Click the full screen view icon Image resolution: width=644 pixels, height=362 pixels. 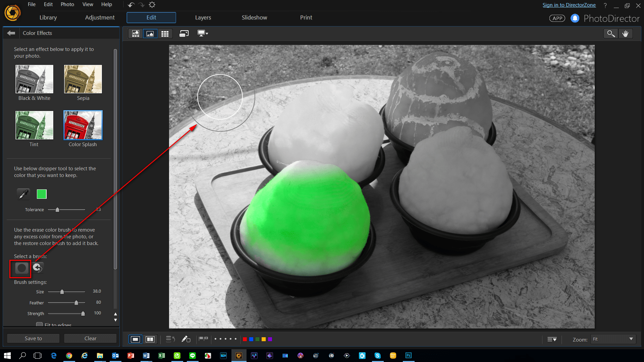coord(184,34)
